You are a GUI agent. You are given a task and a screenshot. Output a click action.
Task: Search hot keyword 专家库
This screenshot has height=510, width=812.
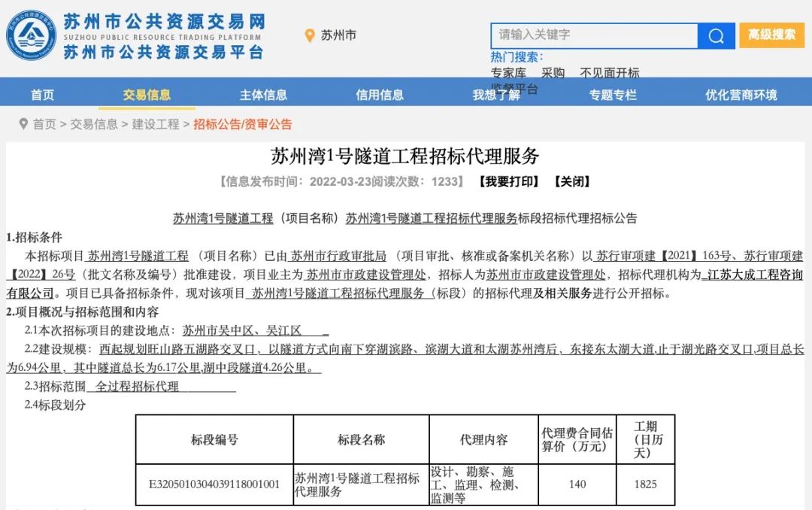[x=508, y=73]
